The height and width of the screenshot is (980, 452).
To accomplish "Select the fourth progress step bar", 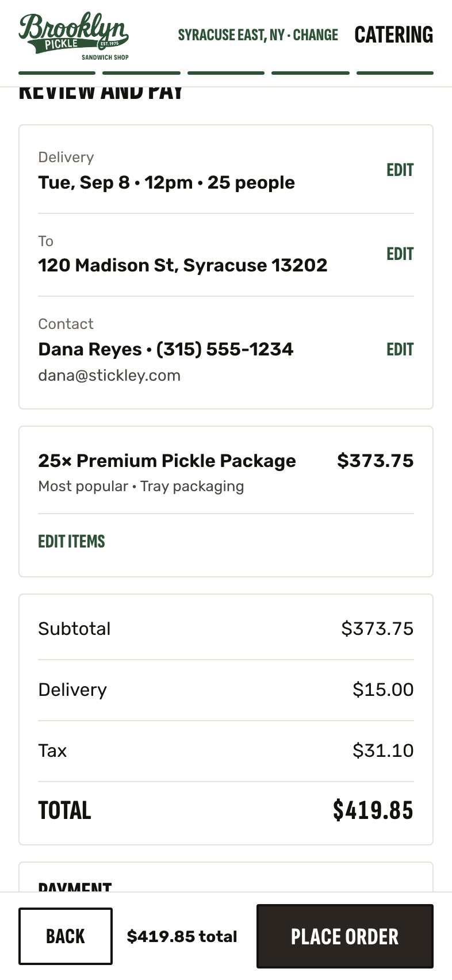I will [x=311, y=73].
